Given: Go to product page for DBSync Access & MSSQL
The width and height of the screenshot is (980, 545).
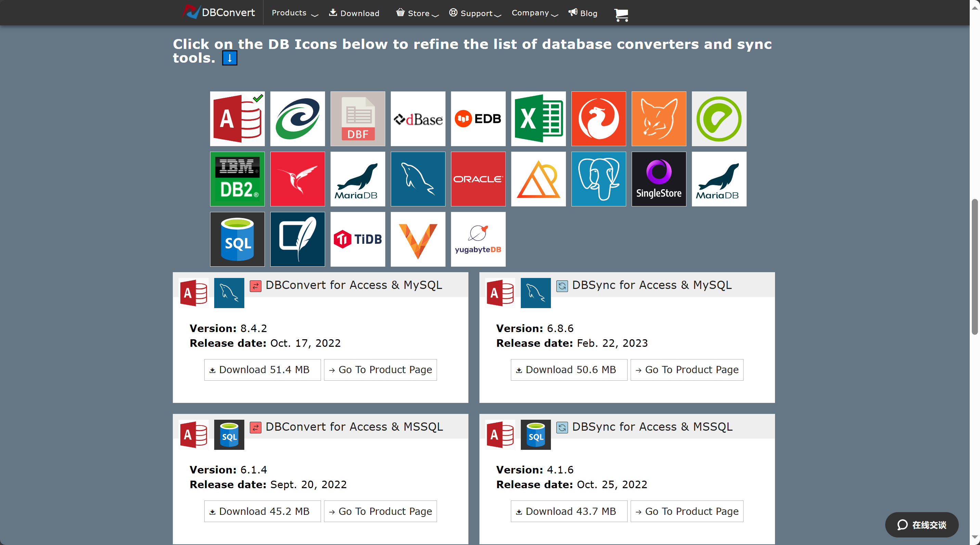Looking at the screenshot, I should (687, 511).
